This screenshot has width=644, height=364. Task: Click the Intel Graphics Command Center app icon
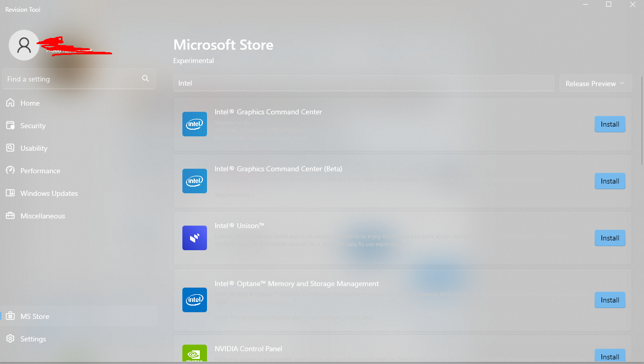[195, 124]
